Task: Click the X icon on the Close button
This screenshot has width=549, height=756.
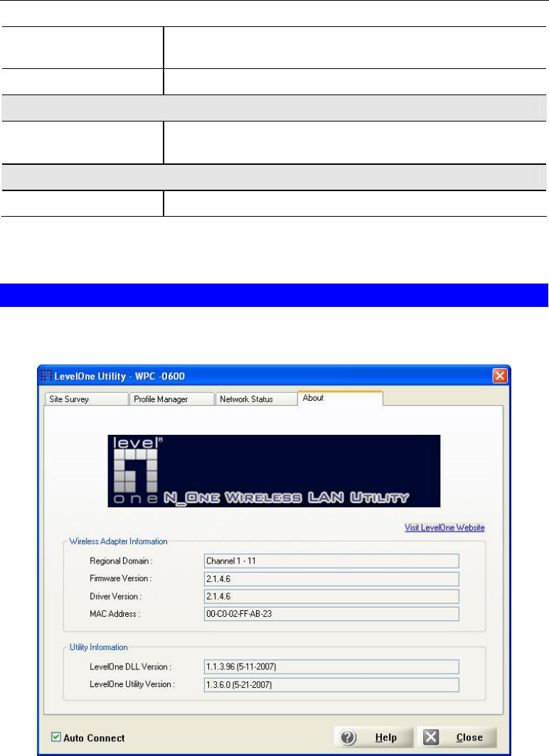Action: 431,738
